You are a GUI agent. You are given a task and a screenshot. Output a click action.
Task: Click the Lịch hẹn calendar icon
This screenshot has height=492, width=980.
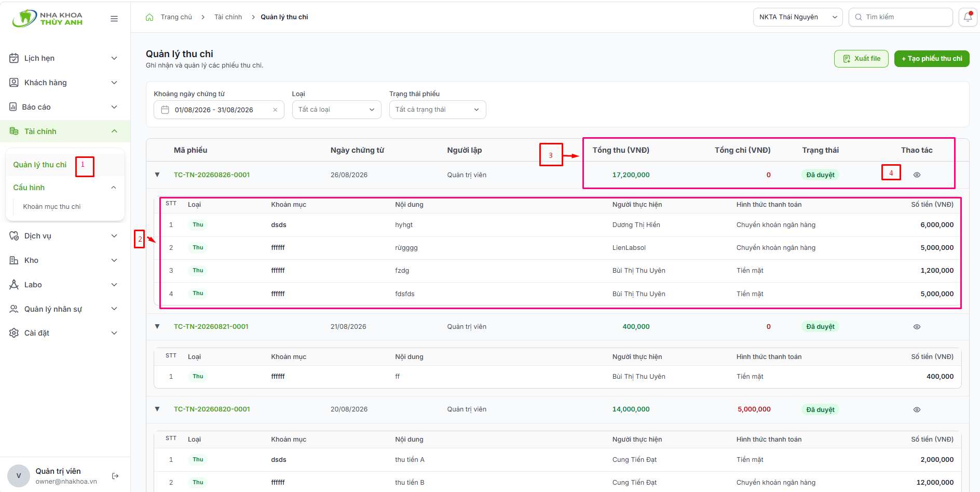pos(14,58)
